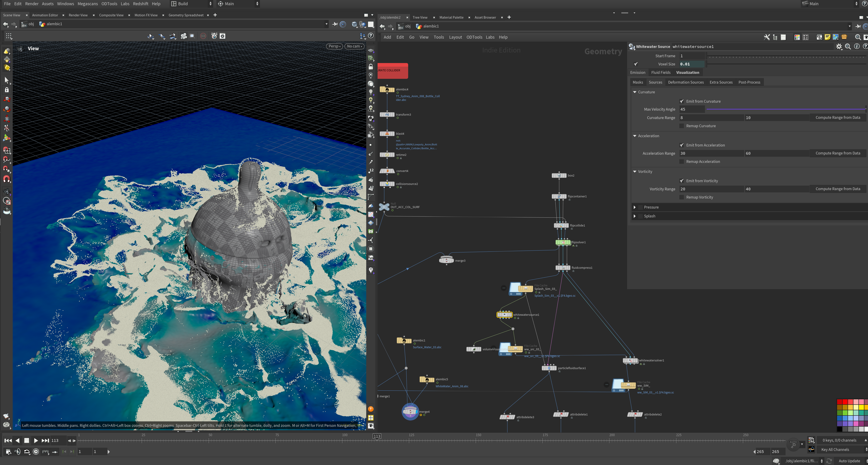
Task: Collapse the Vorticity section
Action: [x=635, y=172]
